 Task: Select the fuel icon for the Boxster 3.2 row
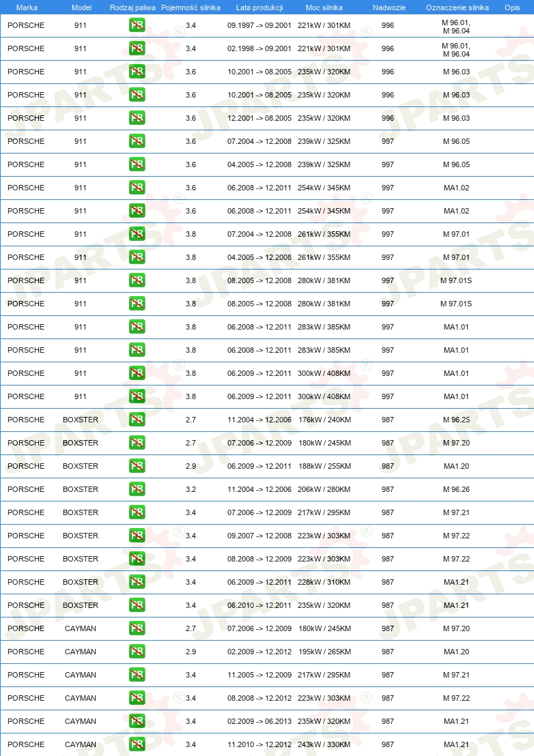[137, 489]
